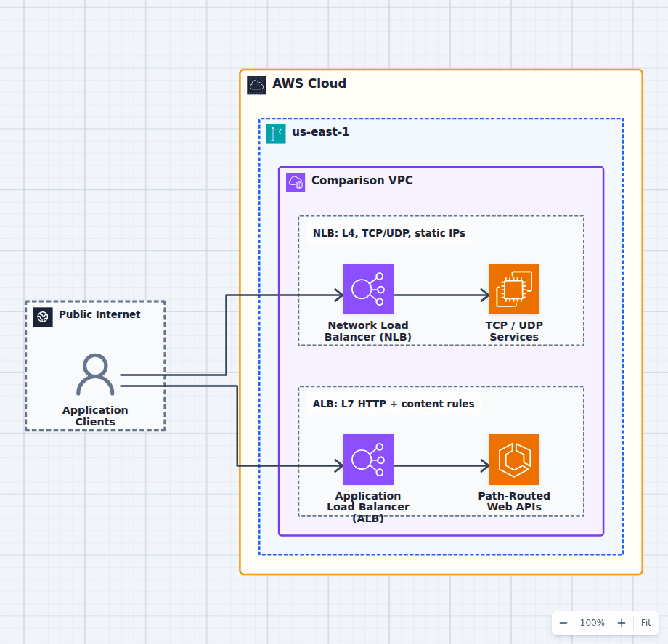Click the AWS Cloud title text

coord(309,83)
